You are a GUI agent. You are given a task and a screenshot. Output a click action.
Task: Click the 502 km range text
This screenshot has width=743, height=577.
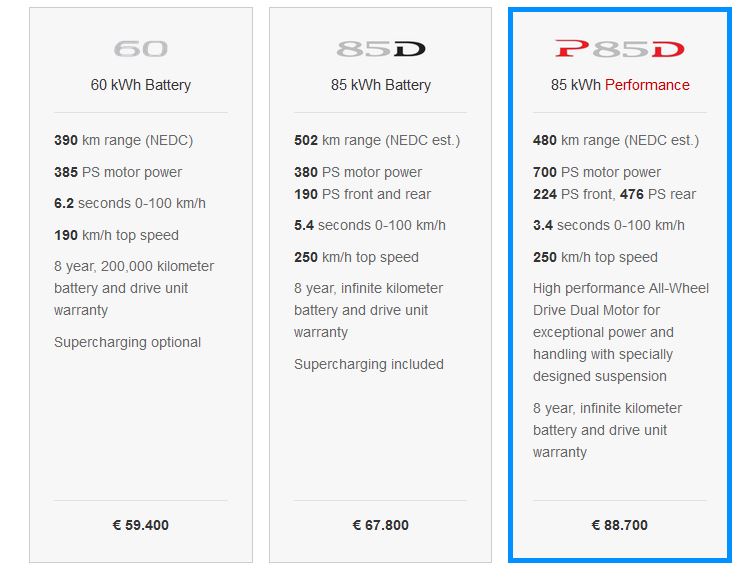(377, 140)
